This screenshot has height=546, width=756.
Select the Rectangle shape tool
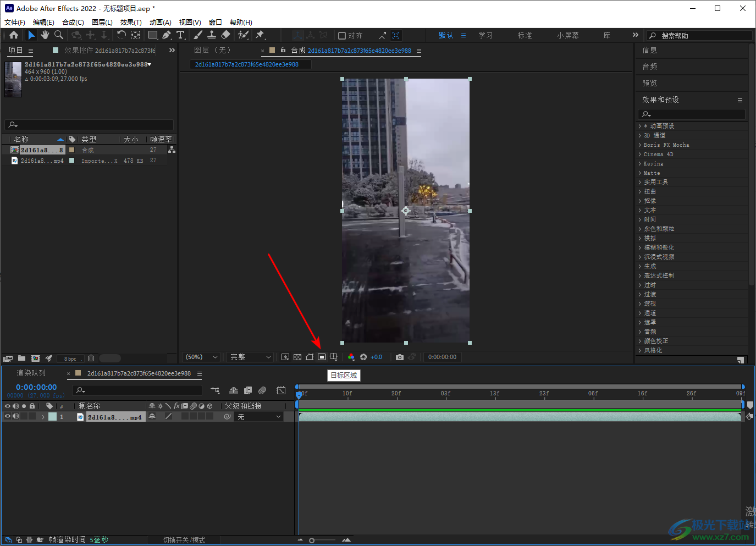pos(153,35)
